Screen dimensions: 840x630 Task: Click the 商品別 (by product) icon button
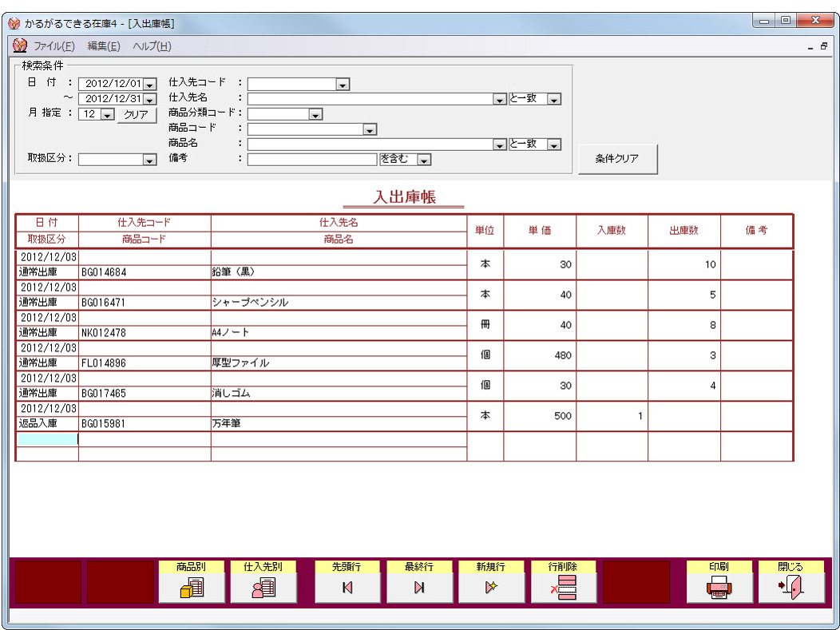click(x=192, y=588)
